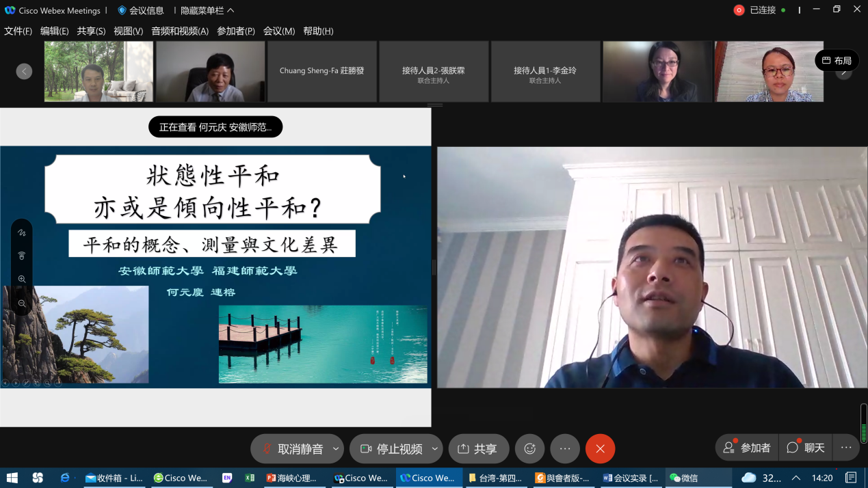This screenshot has width=868, height=488.
Task: Open the 音频和视频(A) menu
Action: [x=180, y=31]
